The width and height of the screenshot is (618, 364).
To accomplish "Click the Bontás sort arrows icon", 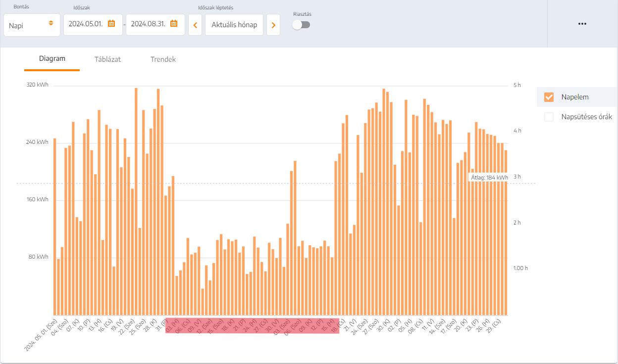I will click(x=51, y=24).
